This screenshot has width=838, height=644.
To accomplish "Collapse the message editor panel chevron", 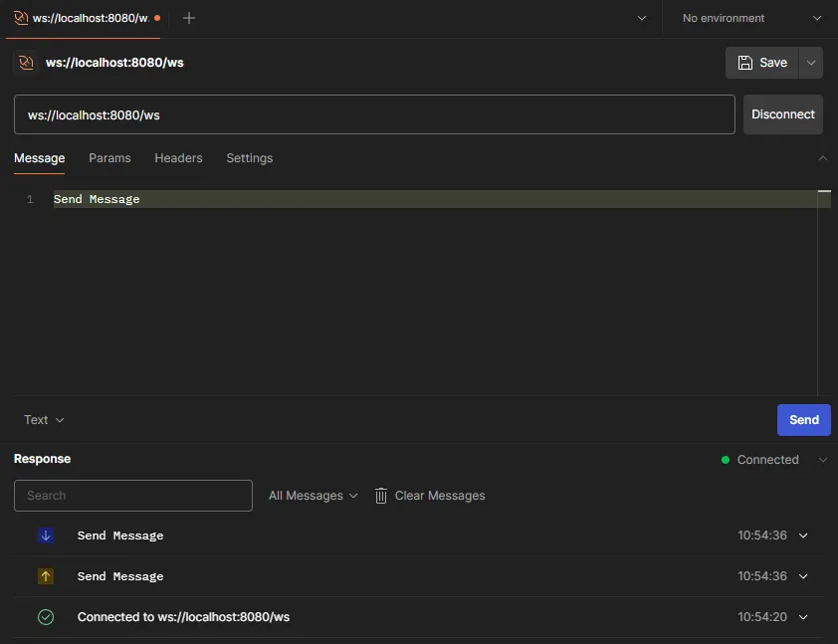I will (x=822, y=158).
